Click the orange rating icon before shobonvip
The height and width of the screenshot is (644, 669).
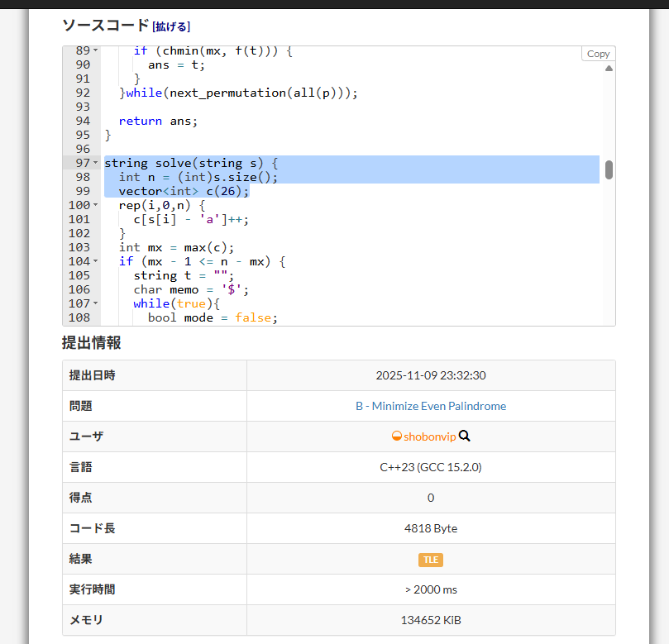(396, 436)
